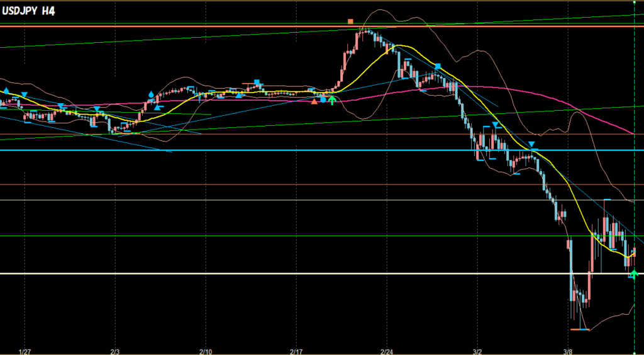This screenshot has width=644, height=355.
Task: Select the blue down-triangle touching the thick blue line
Action: coord(531,145)
